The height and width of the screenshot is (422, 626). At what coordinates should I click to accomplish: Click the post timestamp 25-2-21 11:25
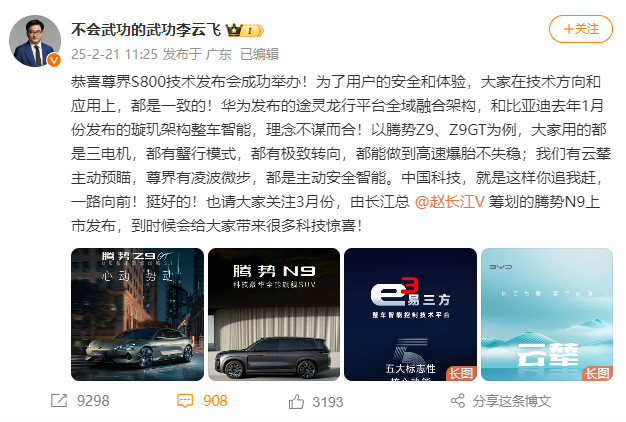(x=114, y=54)
